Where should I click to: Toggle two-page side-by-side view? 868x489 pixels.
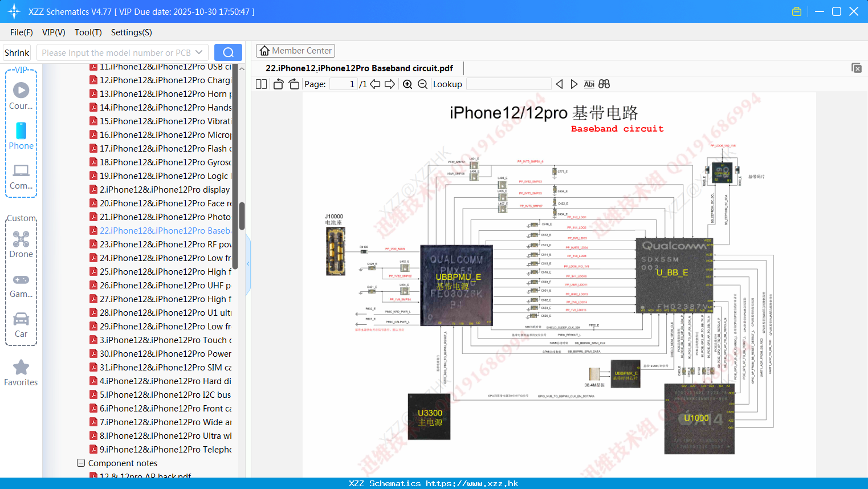click(x=260, y=84)
